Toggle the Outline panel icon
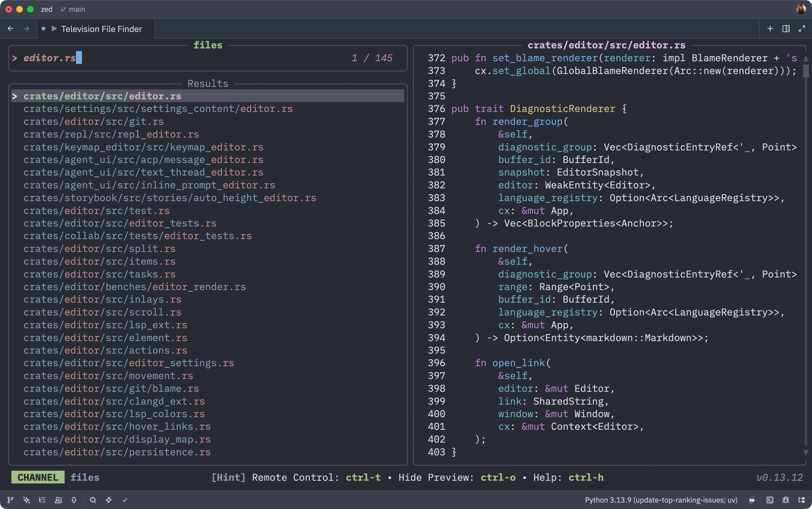Viewport: 812px width, 509px height. [42, 500]
